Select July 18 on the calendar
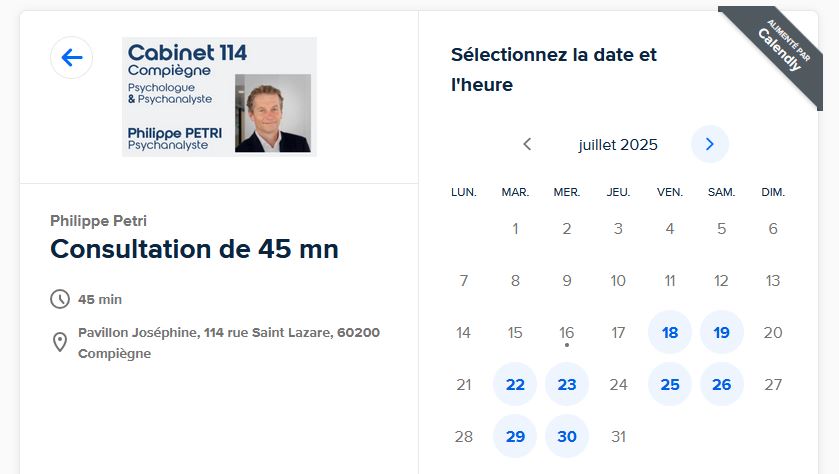 [x=670, y=332]
